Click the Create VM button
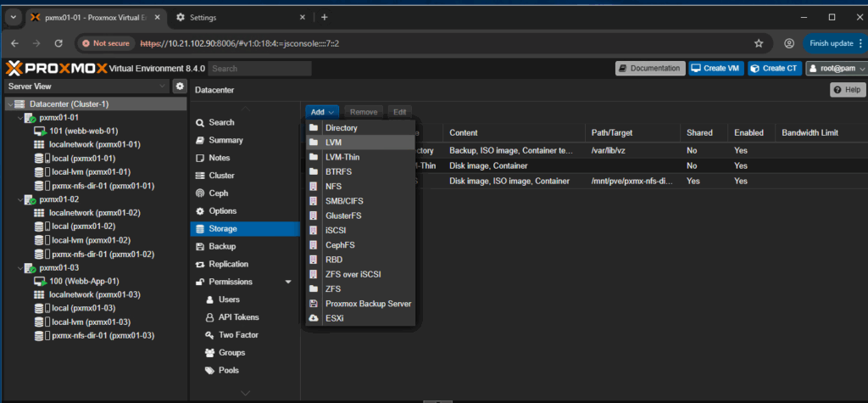 point(717,69)
